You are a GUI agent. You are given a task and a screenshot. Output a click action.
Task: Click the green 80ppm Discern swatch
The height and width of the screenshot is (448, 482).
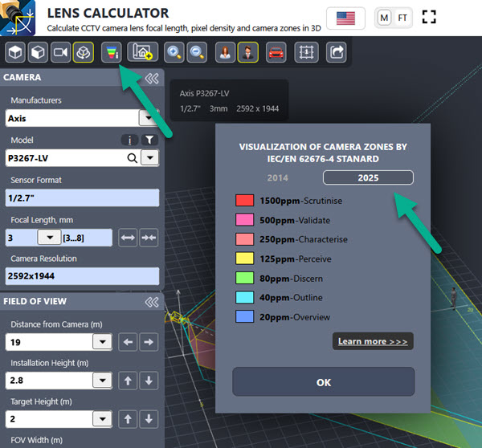(x=245, y=278)
